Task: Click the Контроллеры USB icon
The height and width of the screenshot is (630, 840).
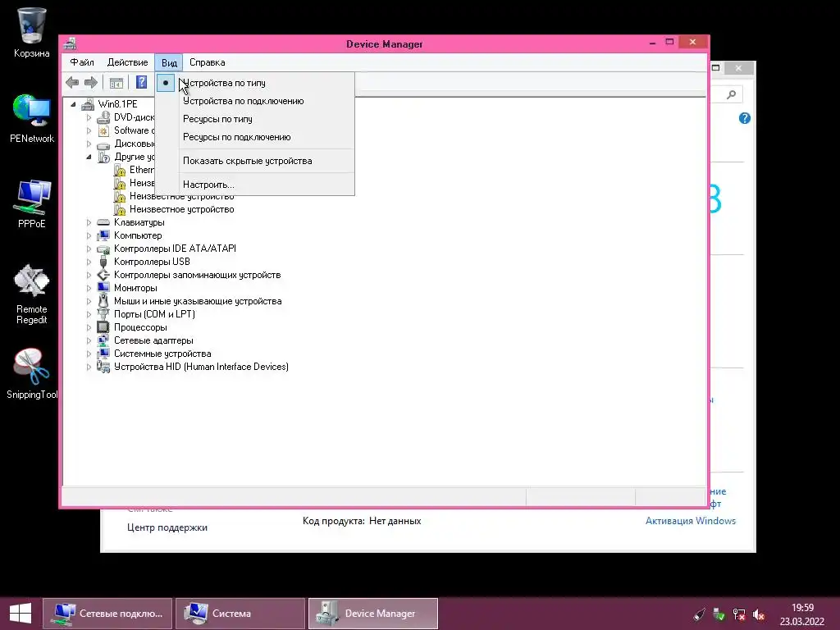Action: 103,262
